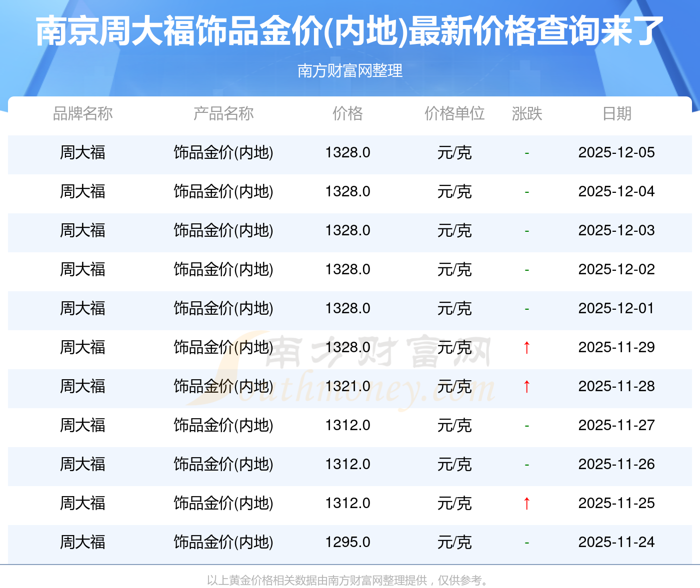Select the 品牌名称 column header
Viewport: 700px width, 588px height.
click(x=83, y=114)
